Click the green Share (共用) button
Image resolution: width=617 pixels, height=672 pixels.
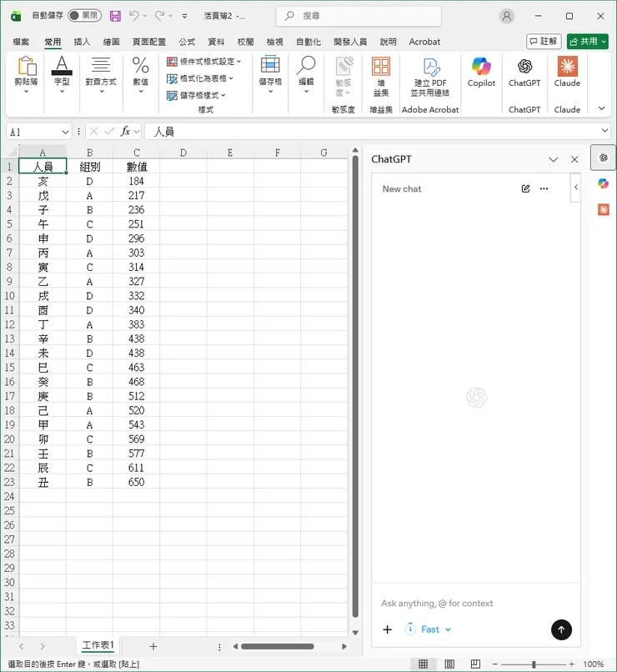(588, 42)
